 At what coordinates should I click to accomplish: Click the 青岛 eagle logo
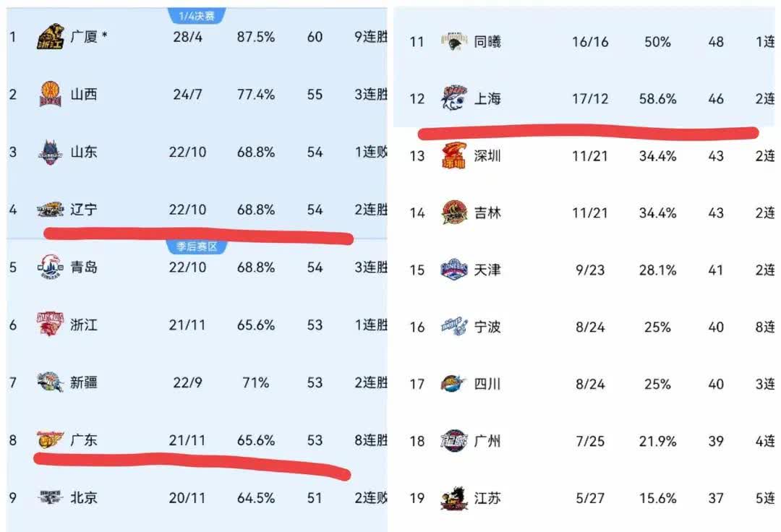point(51,267)
